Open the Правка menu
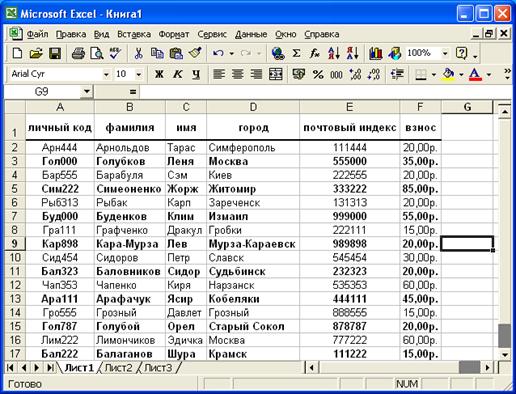 click(x=71, y=34)
